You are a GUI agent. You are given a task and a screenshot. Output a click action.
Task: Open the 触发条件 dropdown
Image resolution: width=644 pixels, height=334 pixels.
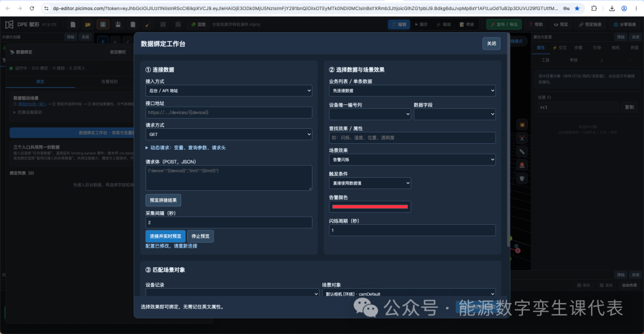tap(370, 183)
